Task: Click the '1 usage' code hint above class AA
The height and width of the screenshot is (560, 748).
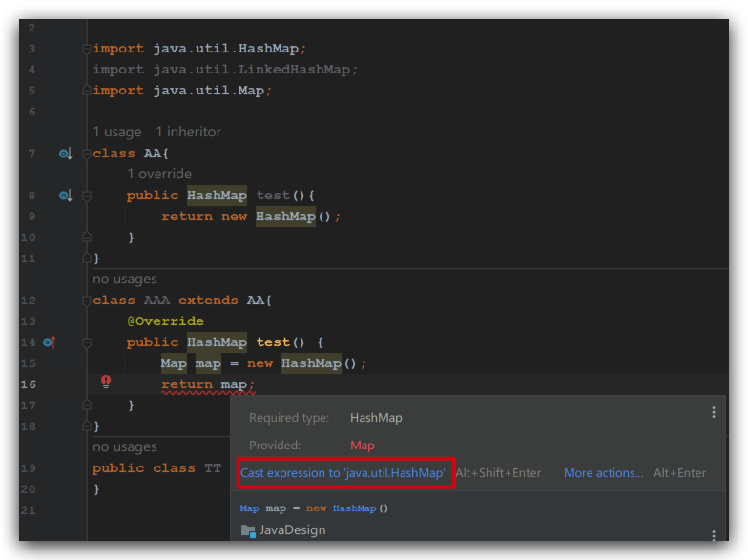Action: [117, 132]
